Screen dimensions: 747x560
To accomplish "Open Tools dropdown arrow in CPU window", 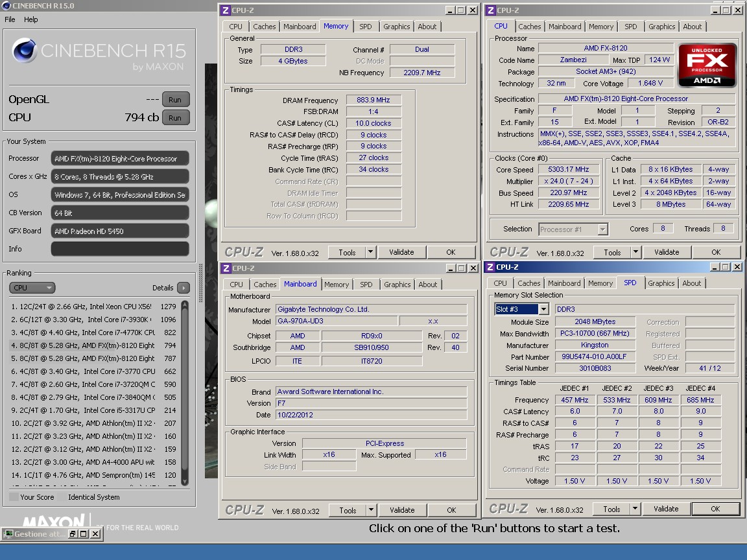I will pos(635,252).
